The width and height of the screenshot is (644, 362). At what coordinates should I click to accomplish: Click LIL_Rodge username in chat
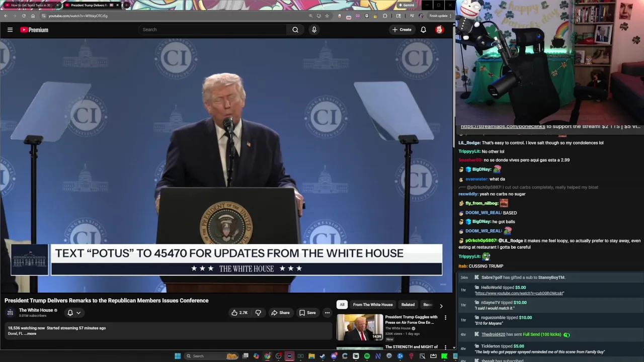click(x=469, y=143)
